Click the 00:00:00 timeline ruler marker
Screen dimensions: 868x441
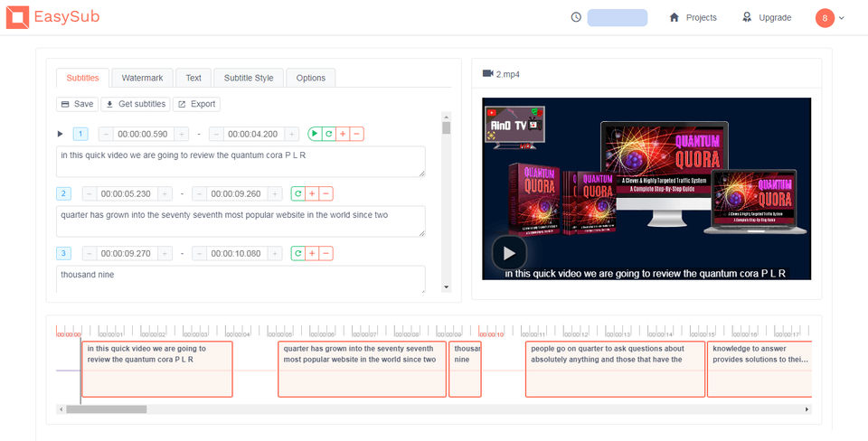click(69, 334)
